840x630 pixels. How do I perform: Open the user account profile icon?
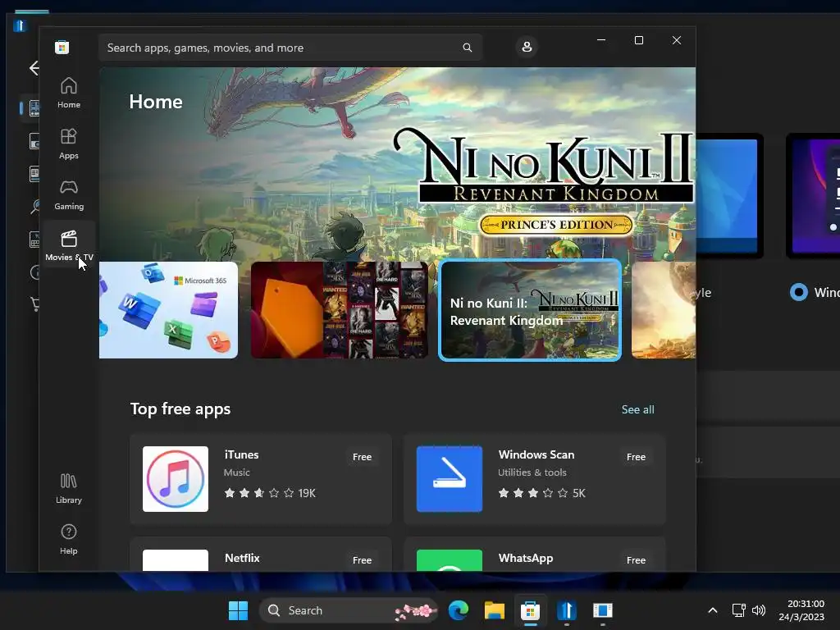coord(527,47)
